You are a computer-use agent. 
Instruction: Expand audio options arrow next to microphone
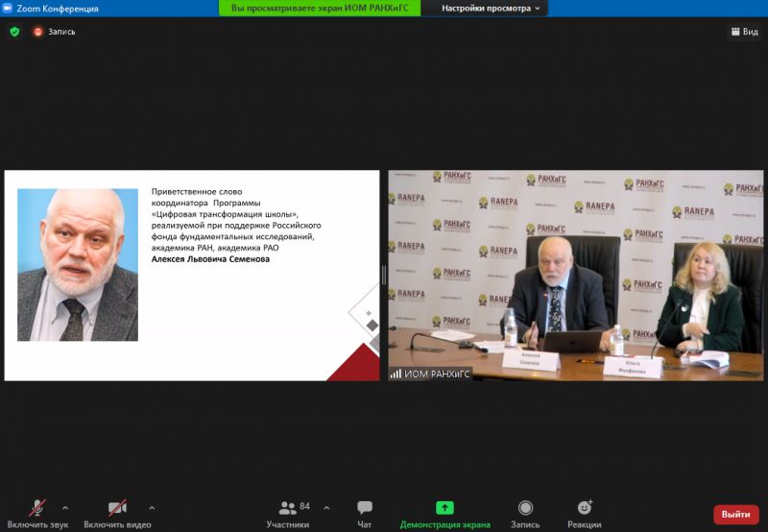65,508
